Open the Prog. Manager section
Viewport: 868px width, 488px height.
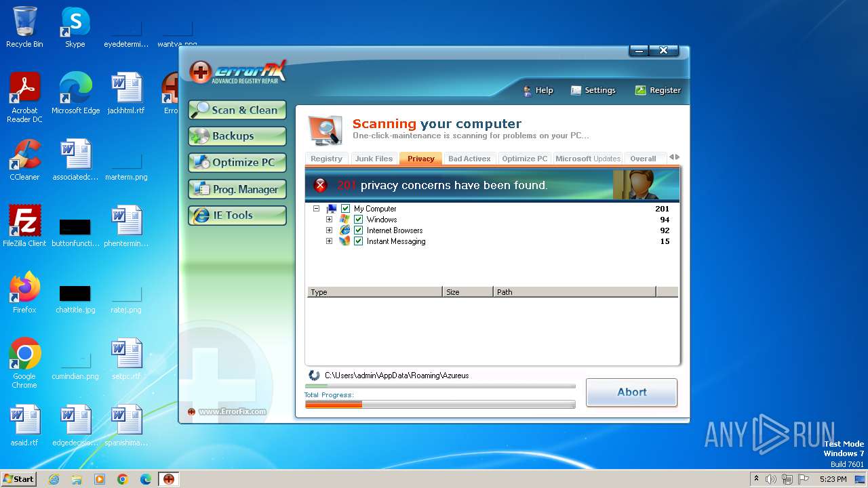[x=237, y=189]
